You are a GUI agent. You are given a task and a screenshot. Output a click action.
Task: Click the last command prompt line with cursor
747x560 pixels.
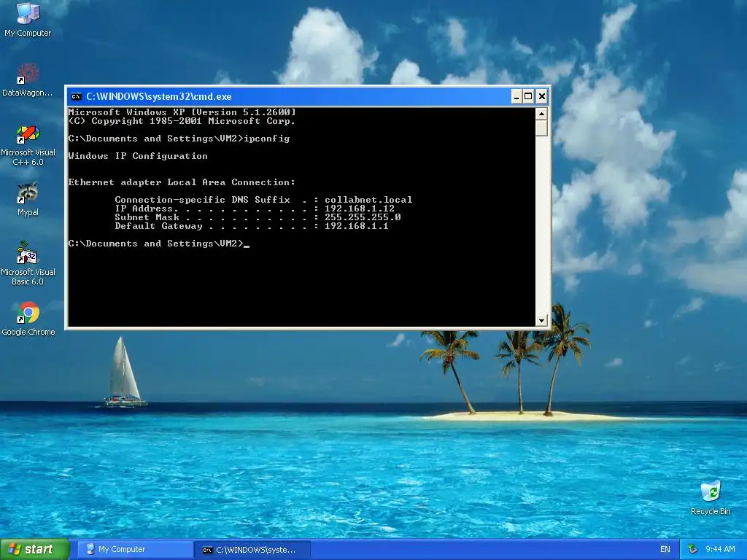tap(158, 244)
